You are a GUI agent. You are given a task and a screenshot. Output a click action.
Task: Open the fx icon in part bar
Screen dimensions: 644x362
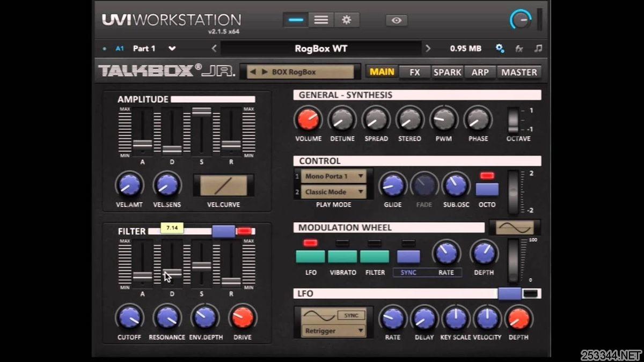[519, 48]
